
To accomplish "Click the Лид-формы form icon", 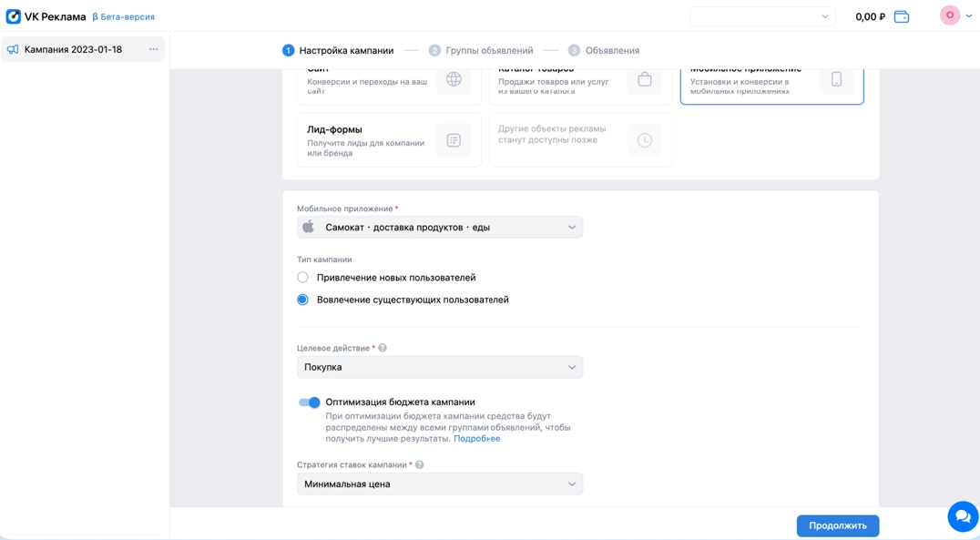I will point(454,140).
